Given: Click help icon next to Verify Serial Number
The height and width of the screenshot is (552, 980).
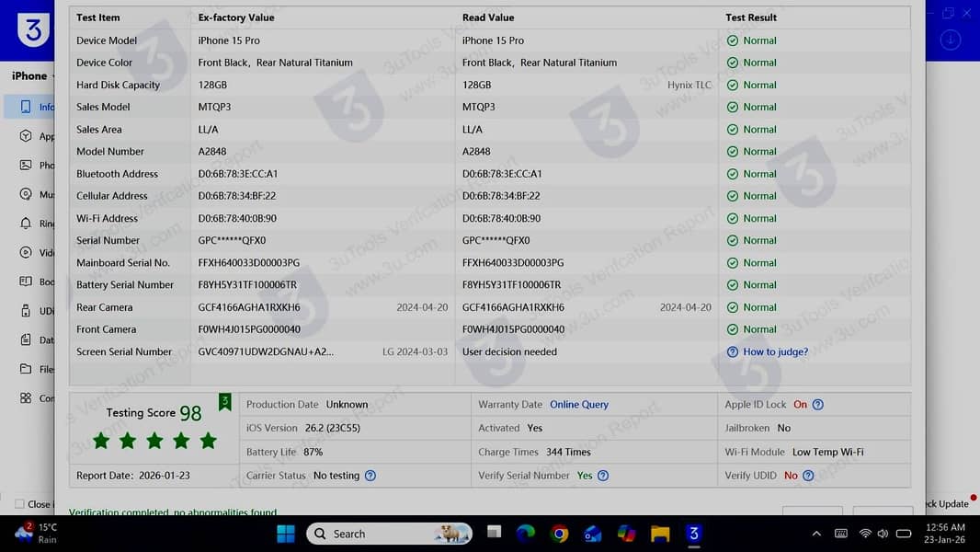Looking at the screenshot, I should click(x=603, y=476).
